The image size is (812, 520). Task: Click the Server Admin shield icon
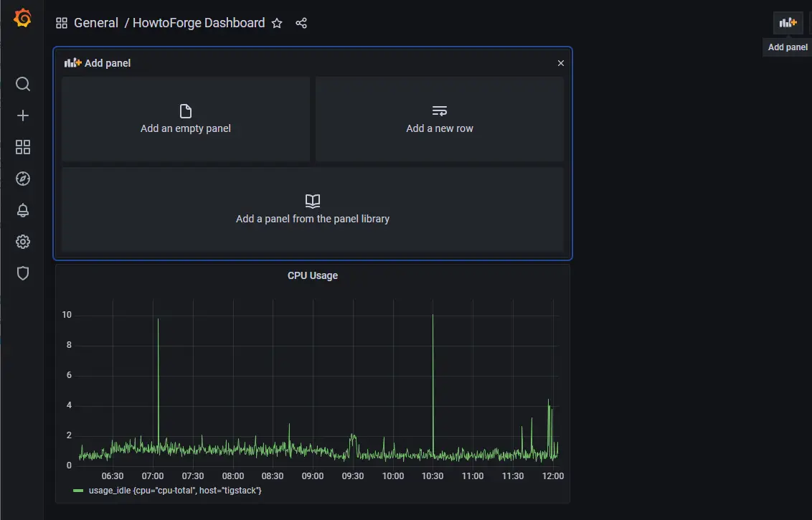click(x=22, y=273)
